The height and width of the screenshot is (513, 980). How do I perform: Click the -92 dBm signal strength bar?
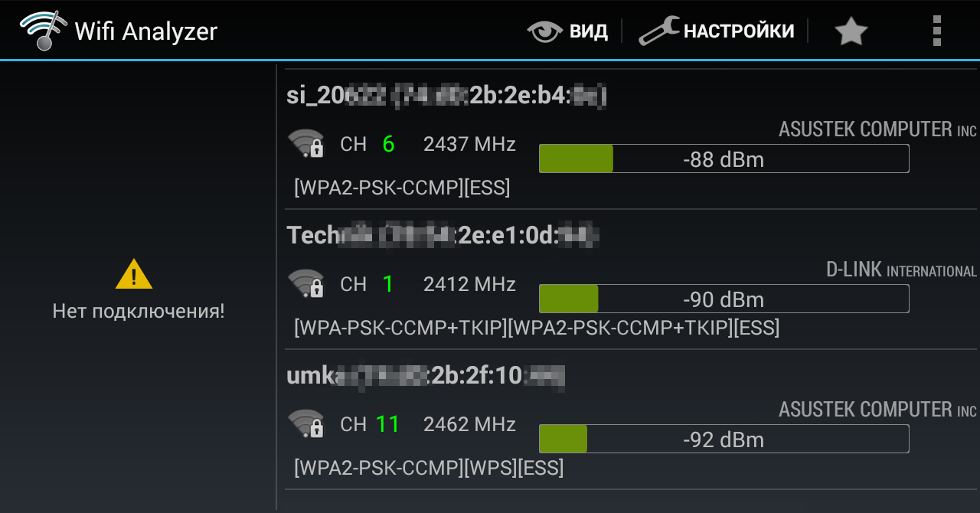724,439
